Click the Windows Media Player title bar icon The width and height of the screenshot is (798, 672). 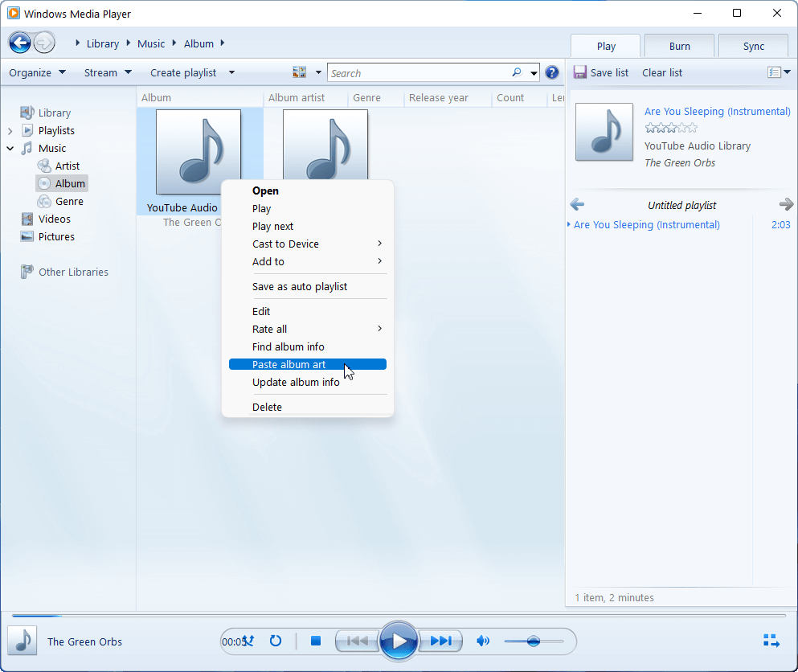13,13
